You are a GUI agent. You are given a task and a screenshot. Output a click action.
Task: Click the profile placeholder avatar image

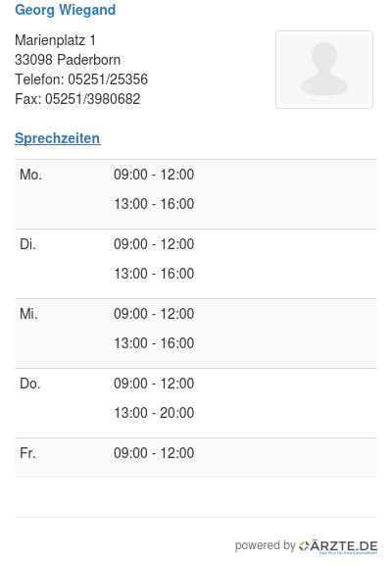pyautogui.click(x=324, y=70)
